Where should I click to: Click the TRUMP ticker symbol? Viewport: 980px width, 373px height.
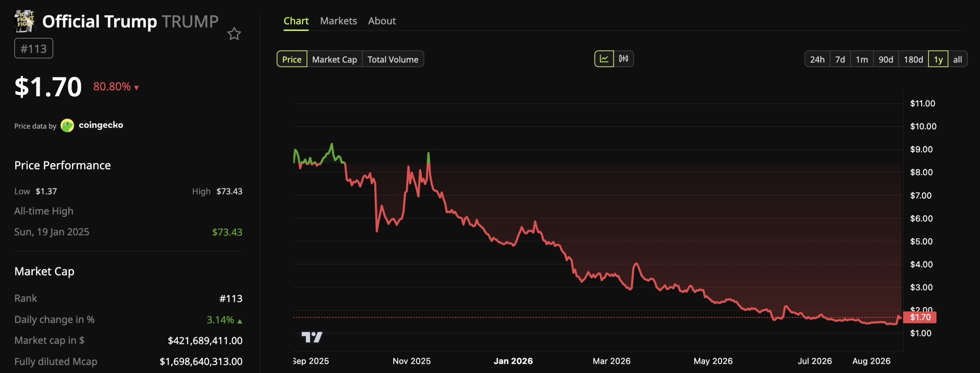tap(190, 21)
